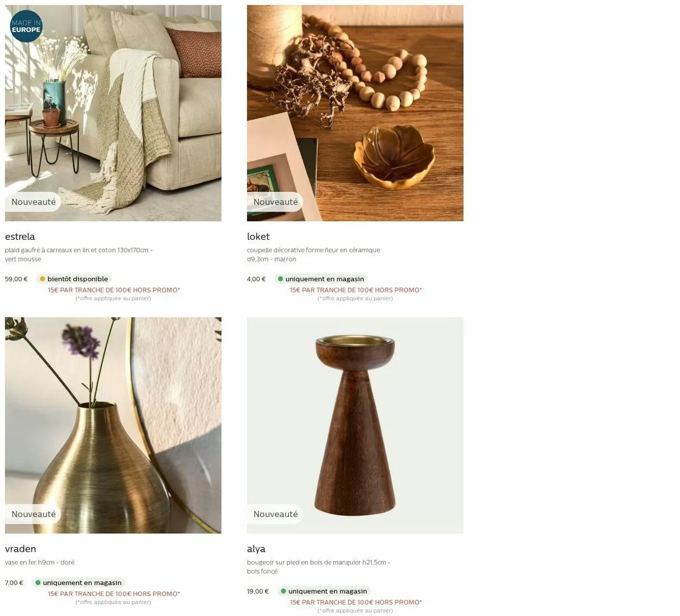Click the Nouveauté tag on alya image

[275, 514]
